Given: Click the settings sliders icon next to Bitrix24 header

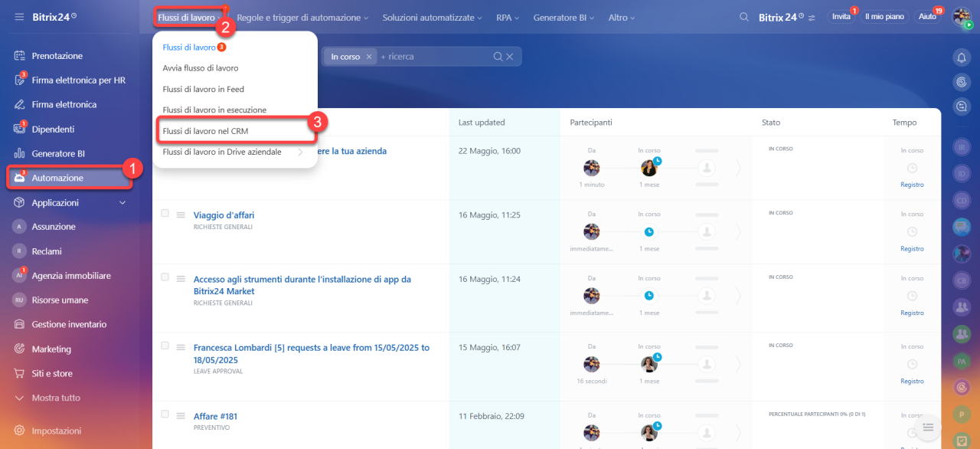Looking at the screenshot, I should coord(812,17).
